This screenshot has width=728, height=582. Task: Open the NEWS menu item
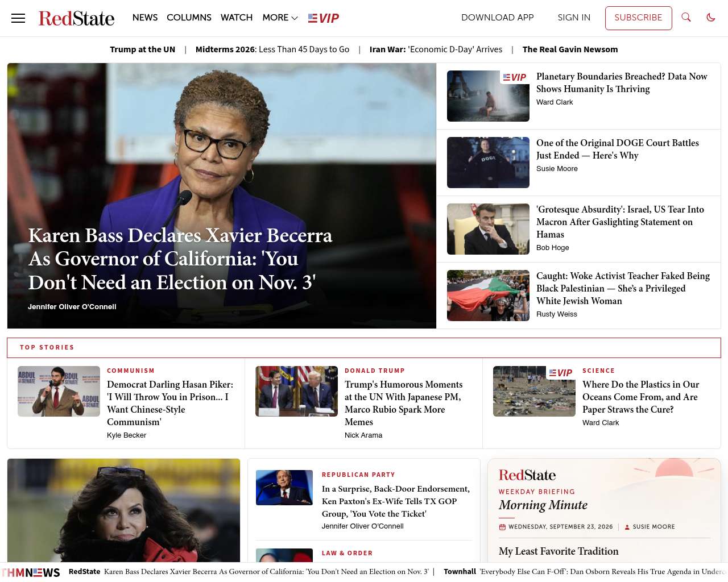pyautogui.click(x=145, y=18)
